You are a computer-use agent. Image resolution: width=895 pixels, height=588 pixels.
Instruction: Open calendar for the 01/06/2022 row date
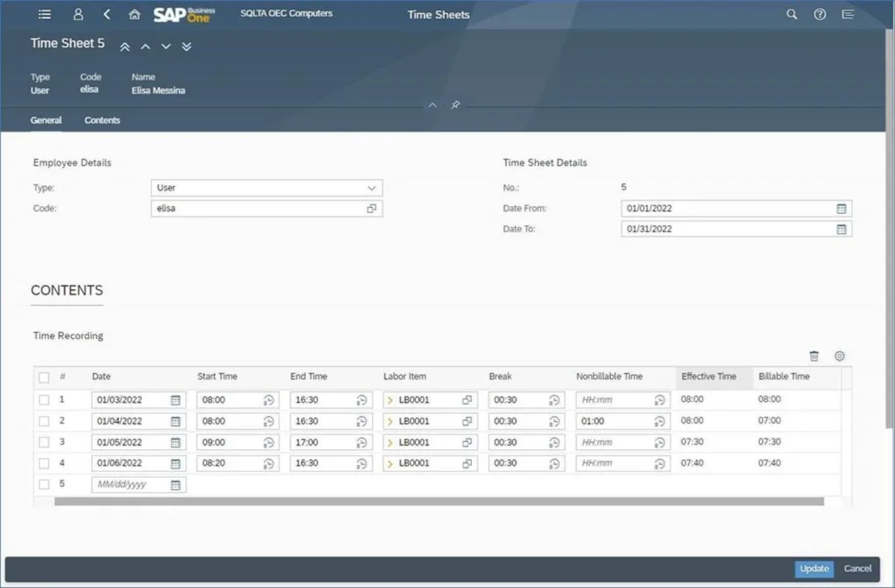point(176,464)
